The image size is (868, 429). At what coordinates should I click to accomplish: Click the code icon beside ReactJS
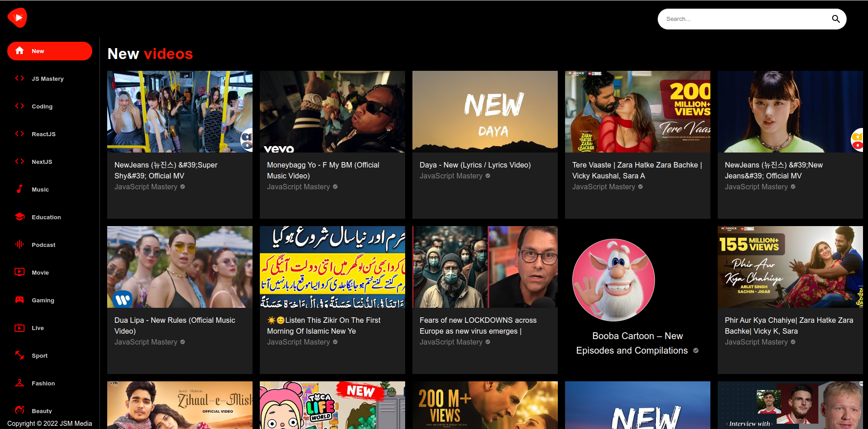pyautogui.click(x=20, y=134)
